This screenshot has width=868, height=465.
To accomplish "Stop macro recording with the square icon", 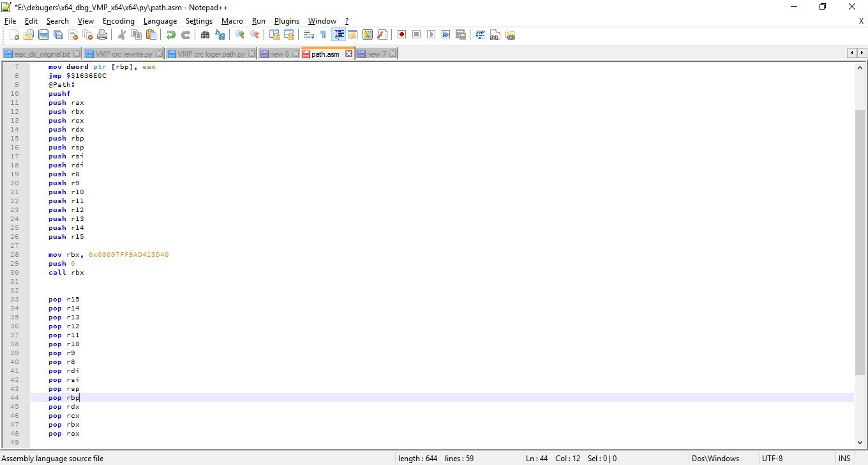I will [x=417, y=35].
